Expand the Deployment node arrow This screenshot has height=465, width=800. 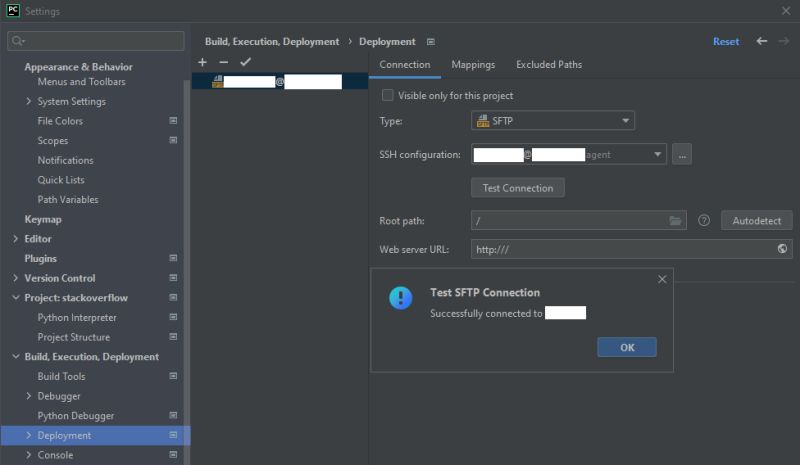(x=29, y=435)
